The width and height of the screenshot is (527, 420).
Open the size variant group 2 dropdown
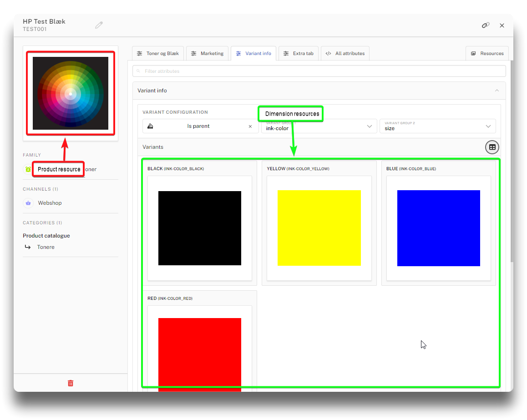point(437,127)
